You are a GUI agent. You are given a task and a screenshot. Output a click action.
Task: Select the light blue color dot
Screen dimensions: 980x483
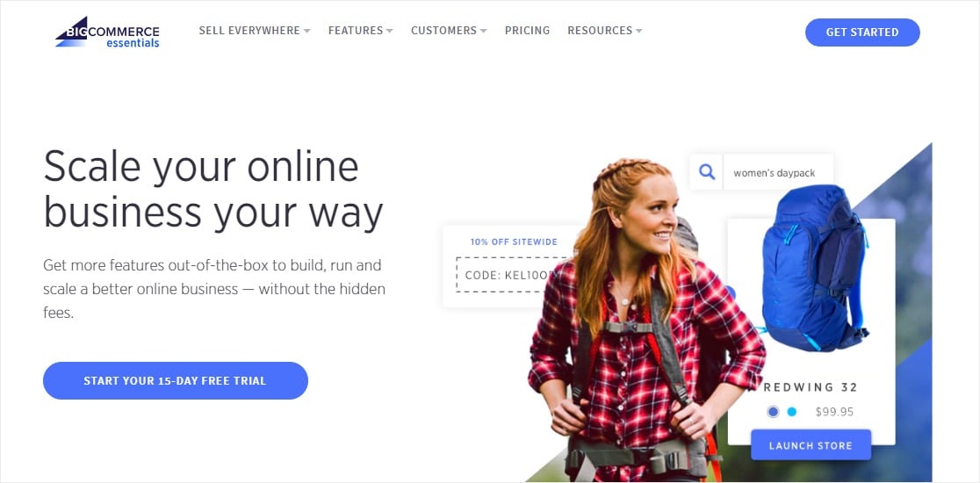792,412
